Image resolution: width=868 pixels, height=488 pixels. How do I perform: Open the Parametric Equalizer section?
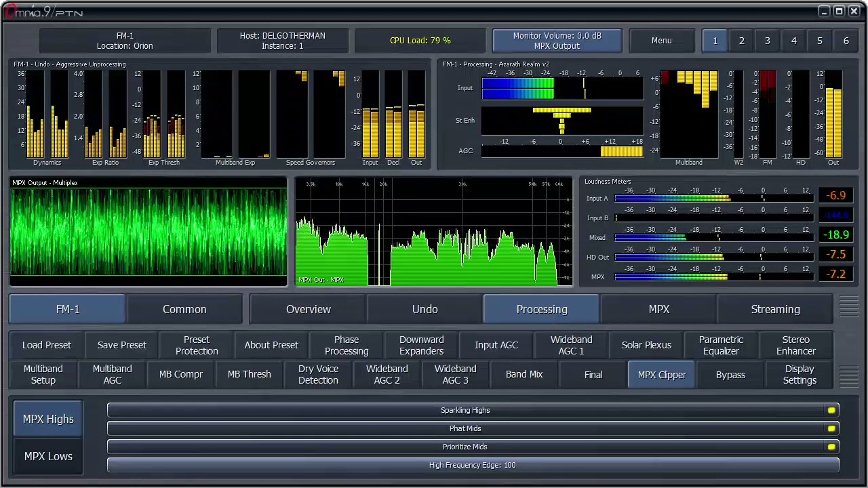(721, 345)
